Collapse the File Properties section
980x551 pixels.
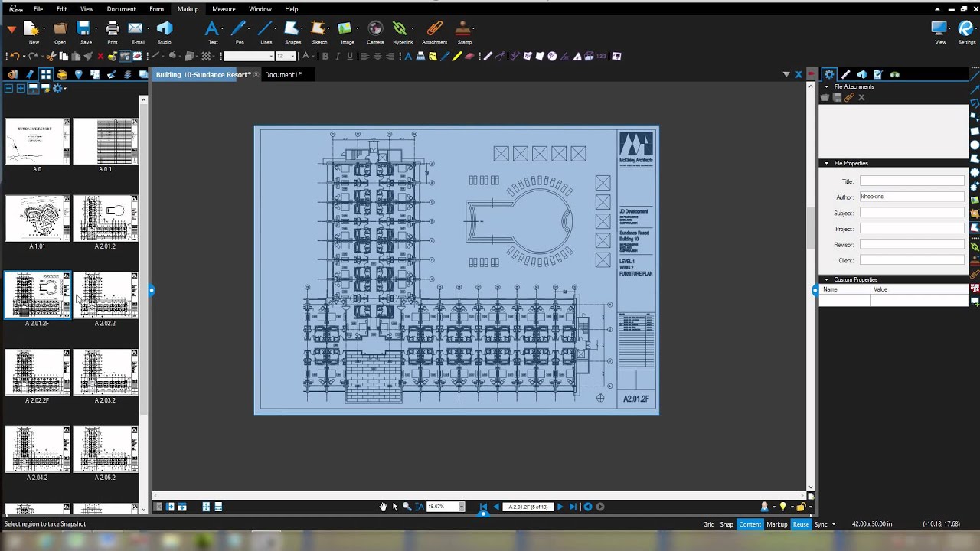(x=826, y=163)
